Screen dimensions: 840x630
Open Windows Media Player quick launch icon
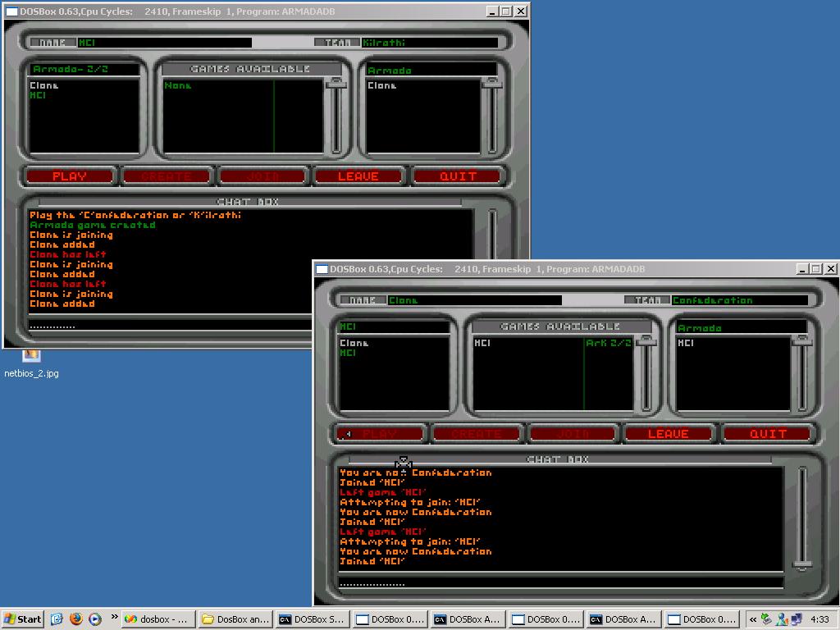pyautogui.click(x=95, y=619)
